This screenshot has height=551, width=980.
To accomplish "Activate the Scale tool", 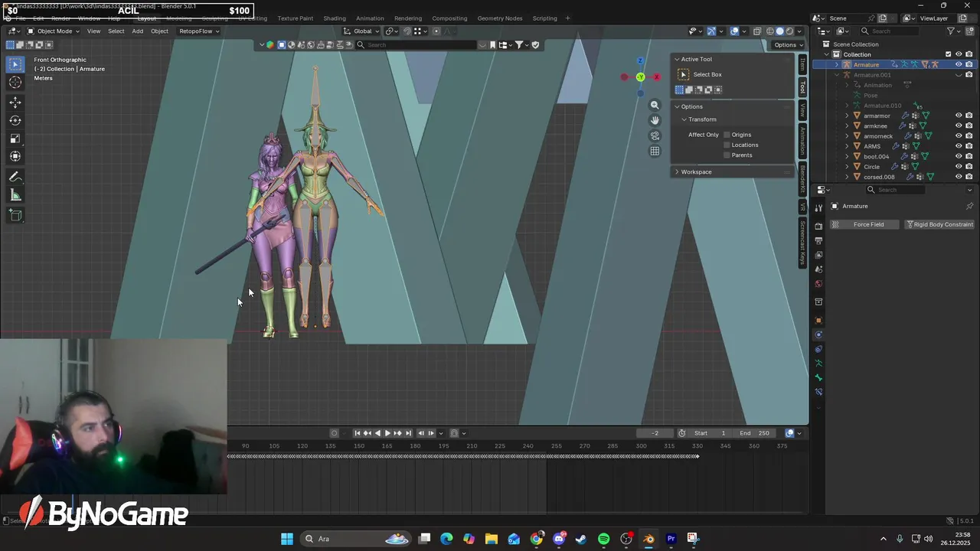I will pyautogui.click(x=15, y=139).
